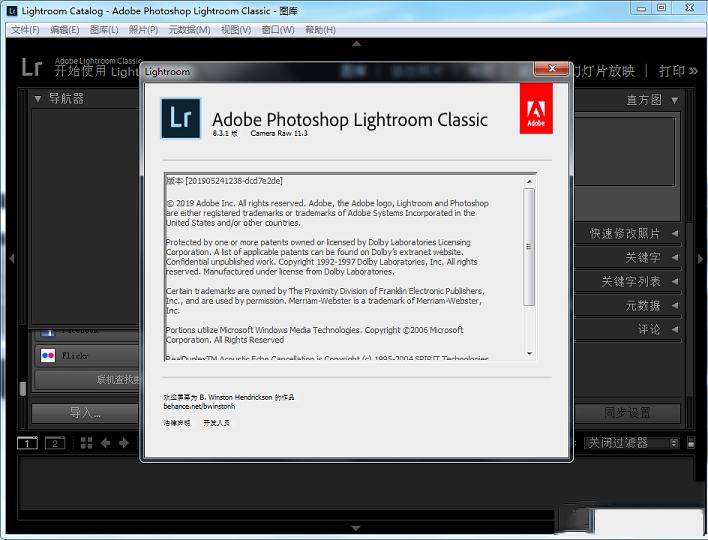Click the Lr logo in the About dialog
The image size is (708, 540).
coord(181,118)
